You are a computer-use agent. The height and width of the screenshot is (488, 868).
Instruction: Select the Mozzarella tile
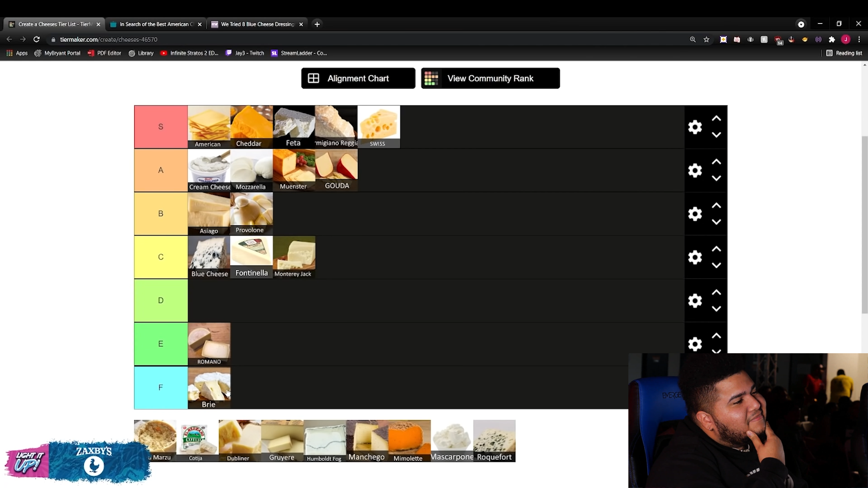click(251, 171)
